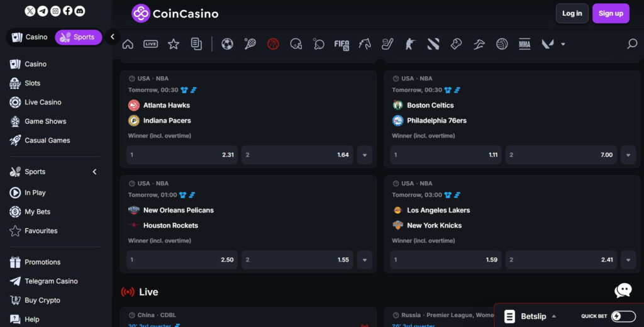Select the American Football helmet icon

[x=296, y=44]
